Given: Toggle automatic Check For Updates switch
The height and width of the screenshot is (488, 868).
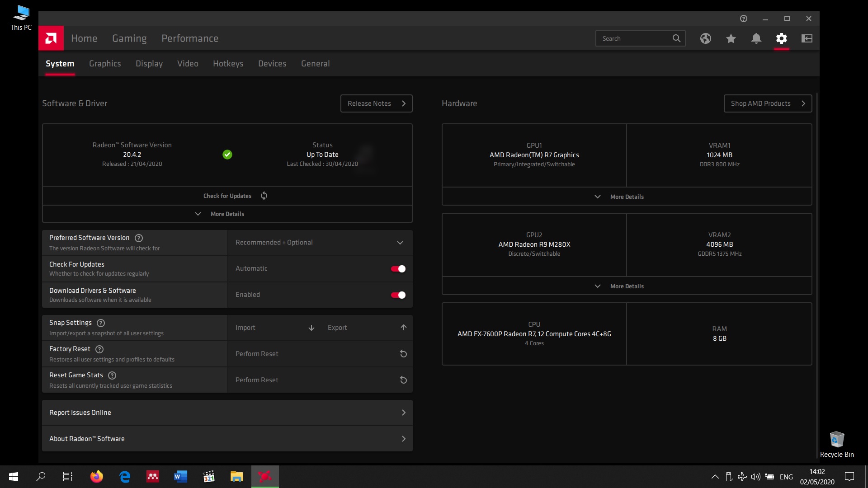Looking at the screenshot, I should pyautogui.click(x=398, y=269).
